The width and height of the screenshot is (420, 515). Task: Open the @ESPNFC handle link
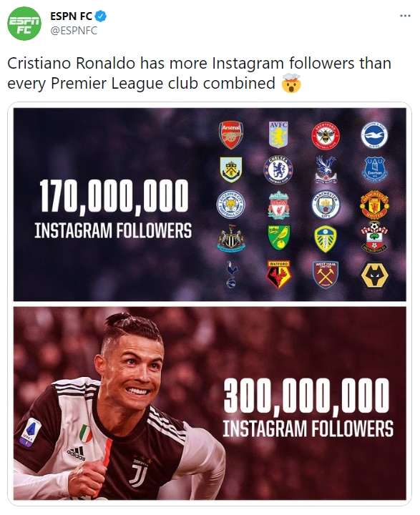(74, 31)
